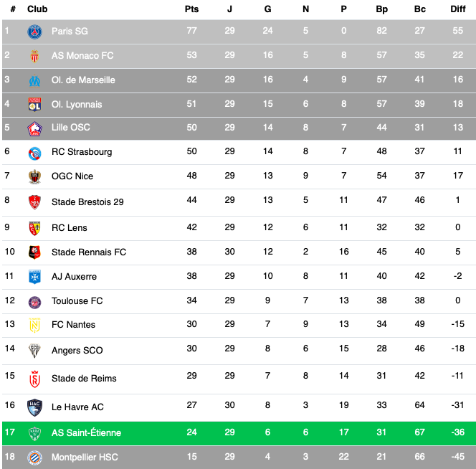Click the Stade Rennais FC logo

(34, 252)
